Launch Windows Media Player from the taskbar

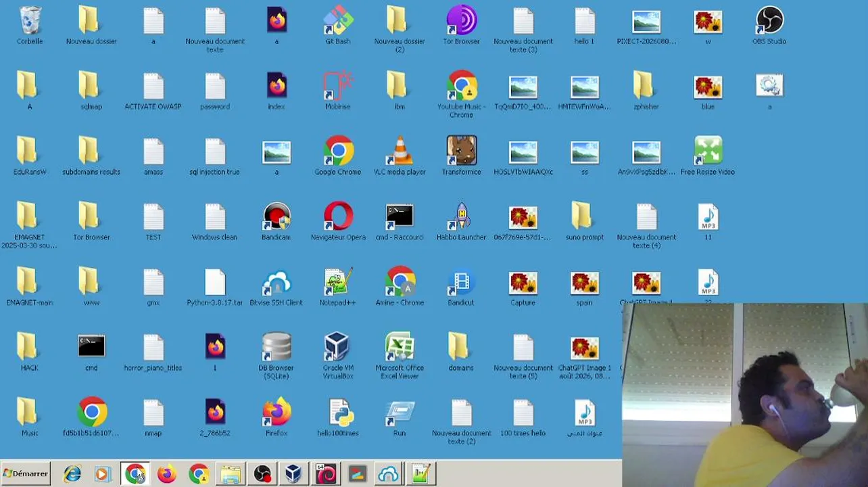click(103, 473)
